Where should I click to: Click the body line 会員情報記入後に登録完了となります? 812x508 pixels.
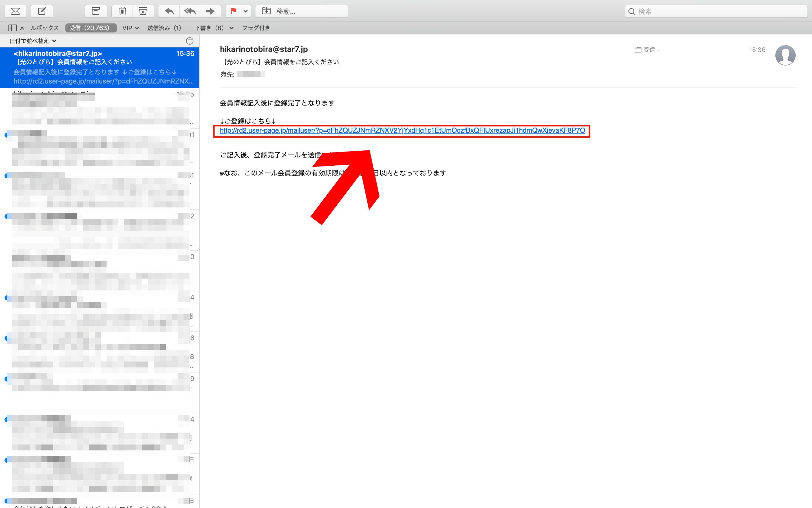277,103
